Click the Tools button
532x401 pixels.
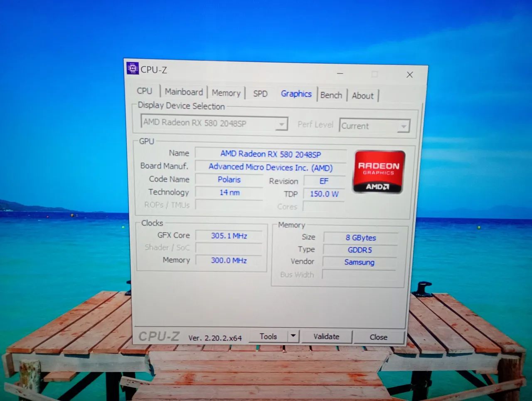[x=268, y=336]
